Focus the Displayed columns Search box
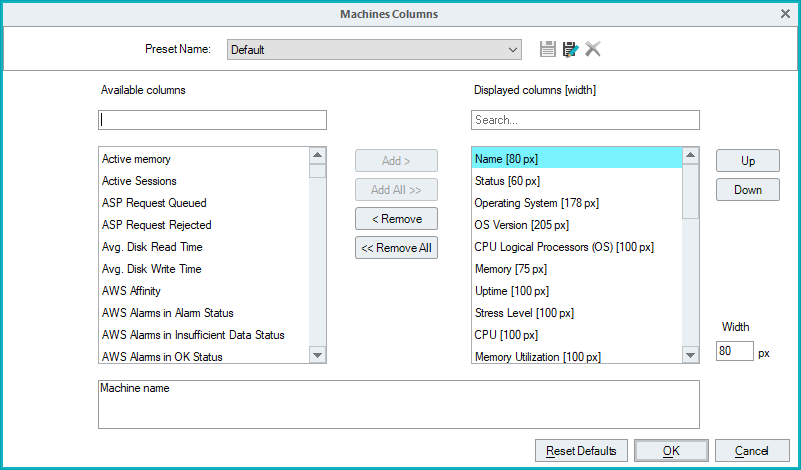Image resolution: width=801 pixels, height=470 pixels. (x=585, y=120)
